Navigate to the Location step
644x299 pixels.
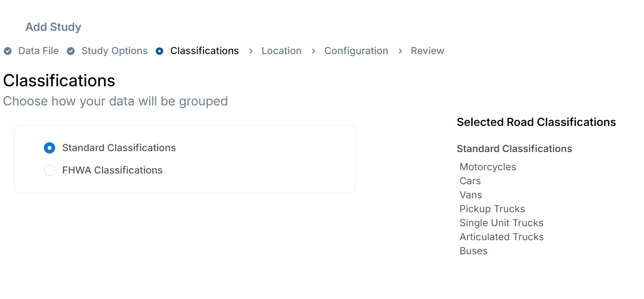click(282, 51)
